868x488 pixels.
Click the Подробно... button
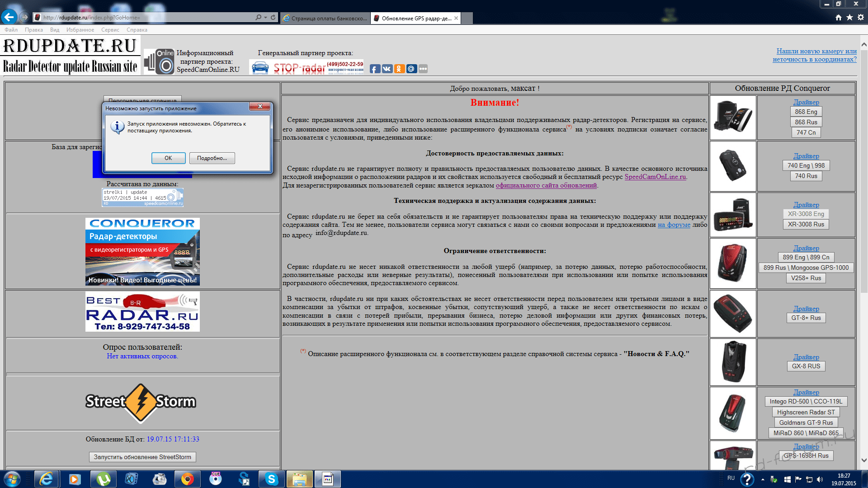point(212,158)
